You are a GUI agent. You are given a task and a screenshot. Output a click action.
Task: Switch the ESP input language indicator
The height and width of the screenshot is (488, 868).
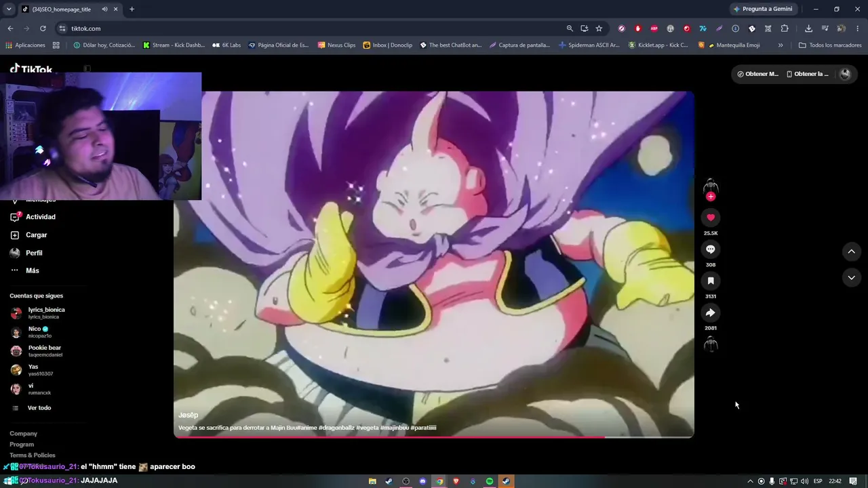tap(818, 481)
